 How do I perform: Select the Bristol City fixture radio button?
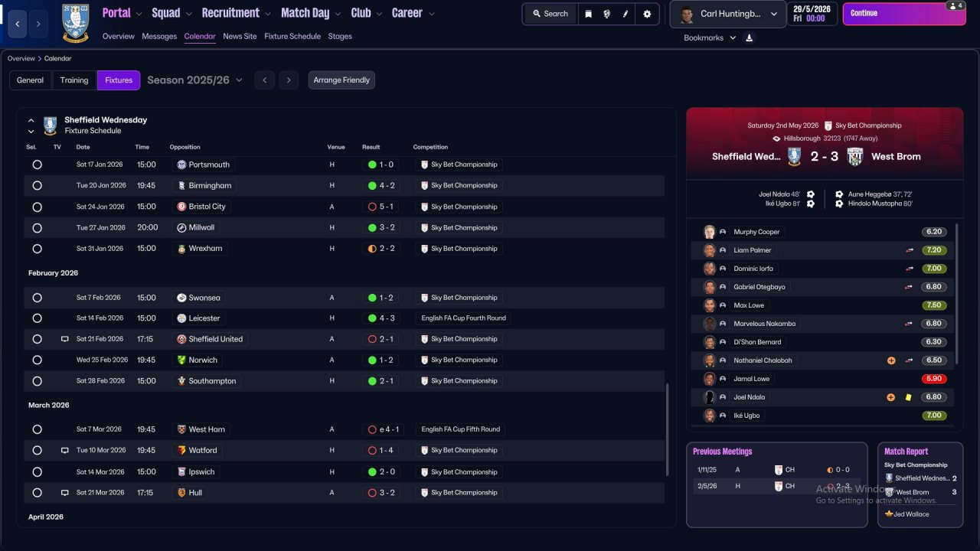coord(37,207)
